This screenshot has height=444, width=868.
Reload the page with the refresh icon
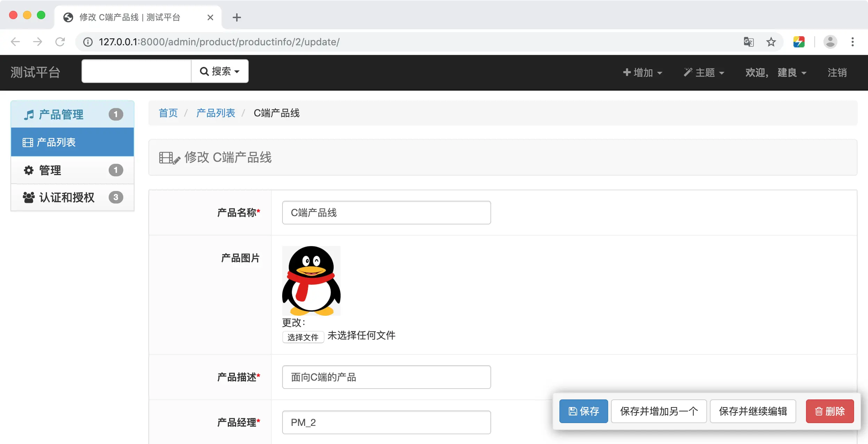coord(60,42)
